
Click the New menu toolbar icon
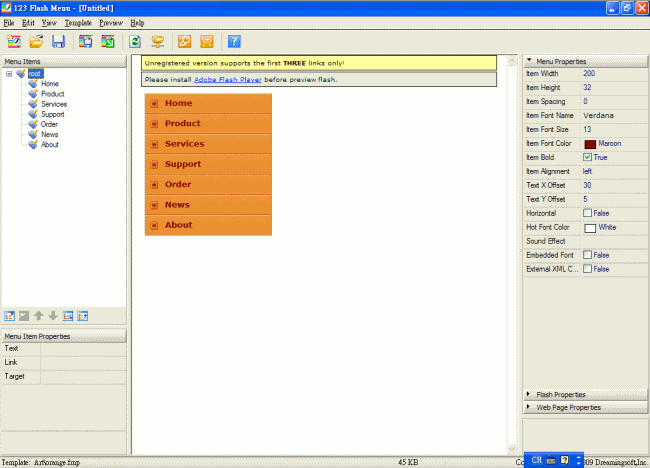pos(14,41)
